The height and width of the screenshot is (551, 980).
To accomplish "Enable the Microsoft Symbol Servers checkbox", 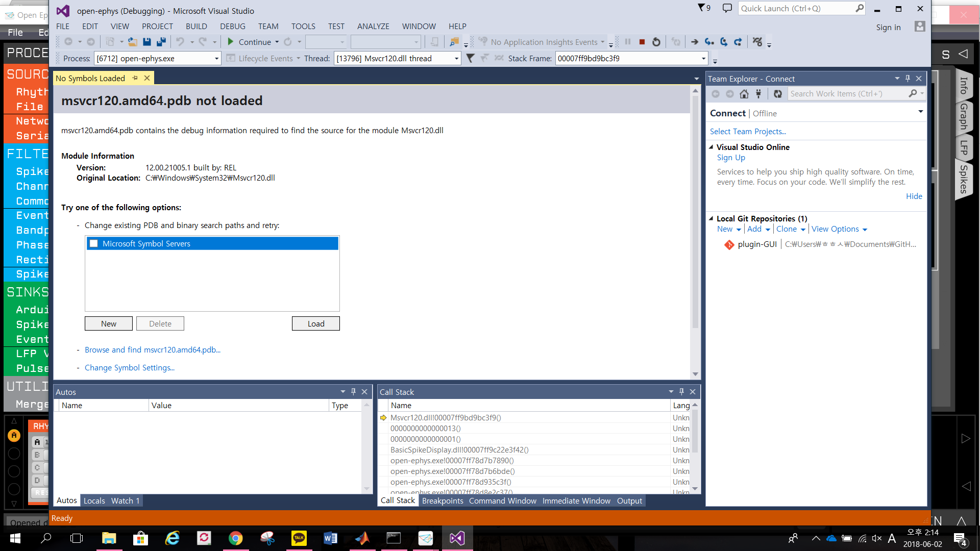I will pos(93,243).
